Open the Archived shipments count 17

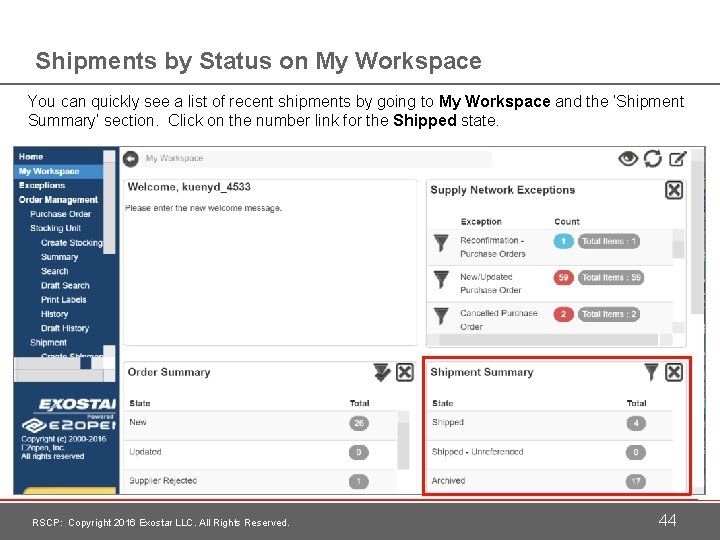[x=636, y=481]
